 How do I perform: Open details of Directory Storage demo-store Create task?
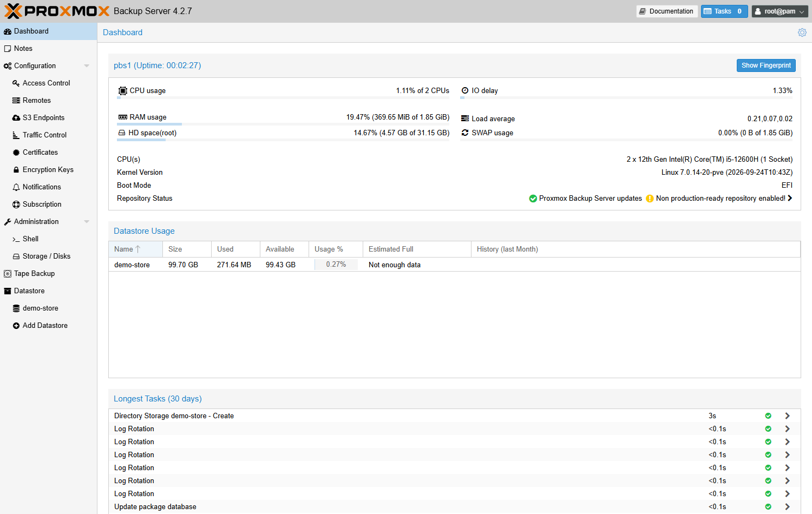(788, 416)
